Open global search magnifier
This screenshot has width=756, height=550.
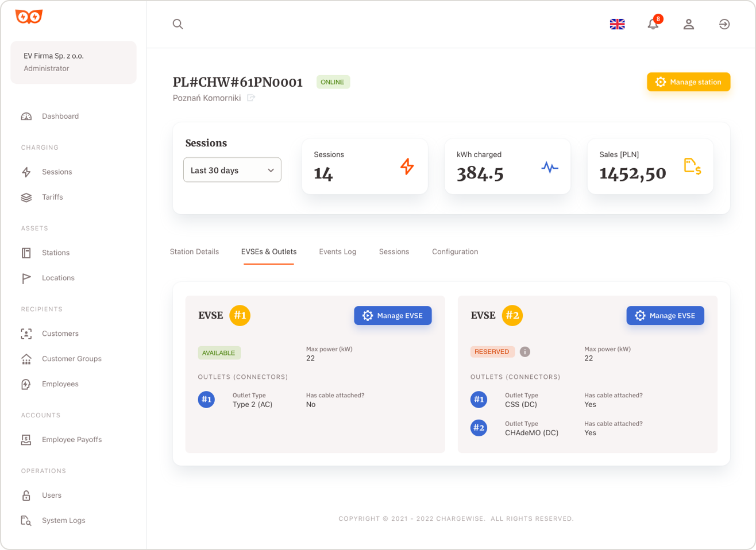pyautogui.click(x=178, y=24)
